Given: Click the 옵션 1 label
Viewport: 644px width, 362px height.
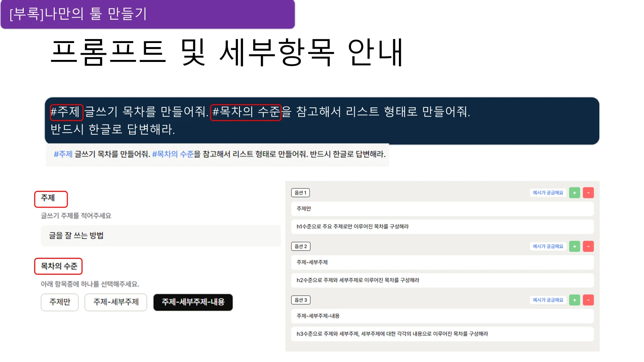Looking at the screenshot, I should pos(300,193).
